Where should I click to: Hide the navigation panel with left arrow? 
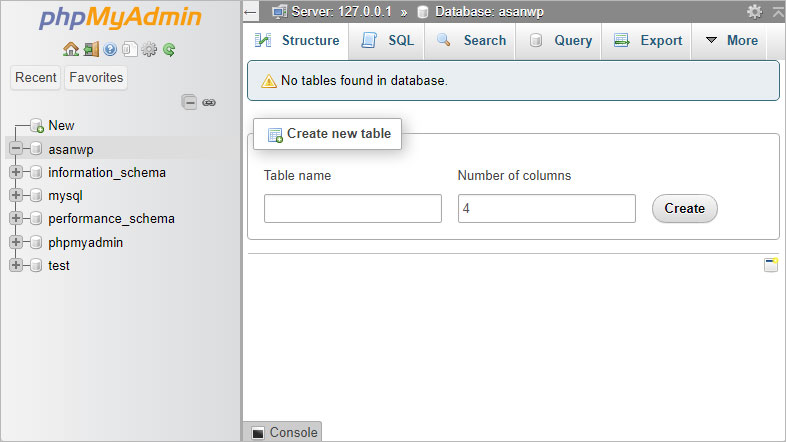click(x=251, y=12)
